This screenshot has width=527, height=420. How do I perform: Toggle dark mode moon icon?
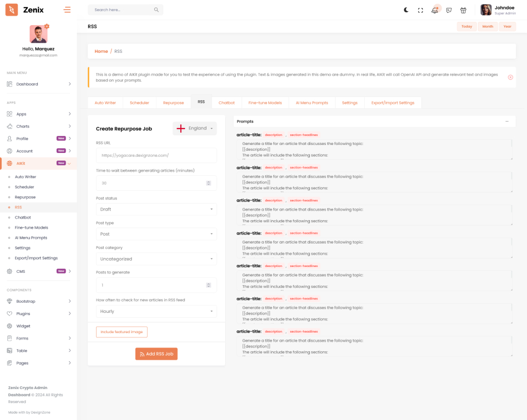click(406, 10)
